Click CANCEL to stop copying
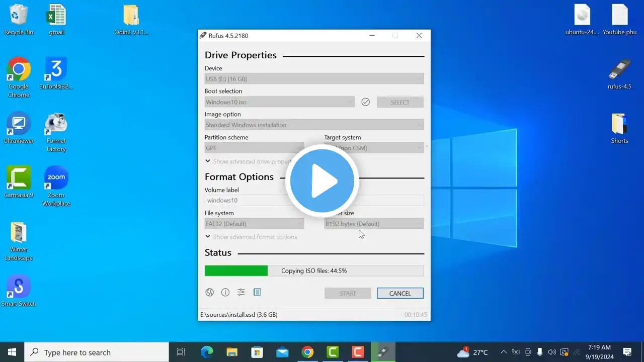Image resolution: width=644 pixels, height=362 pixels. tap(400, 293)
